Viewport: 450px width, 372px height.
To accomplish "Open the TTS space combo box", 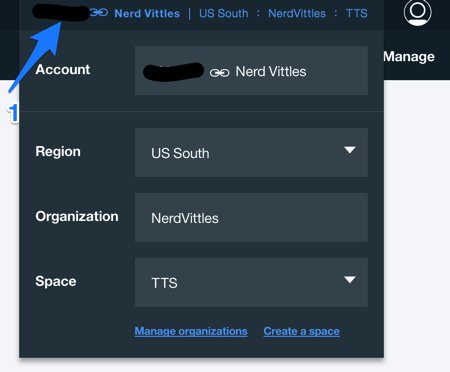I will (251, 282).
